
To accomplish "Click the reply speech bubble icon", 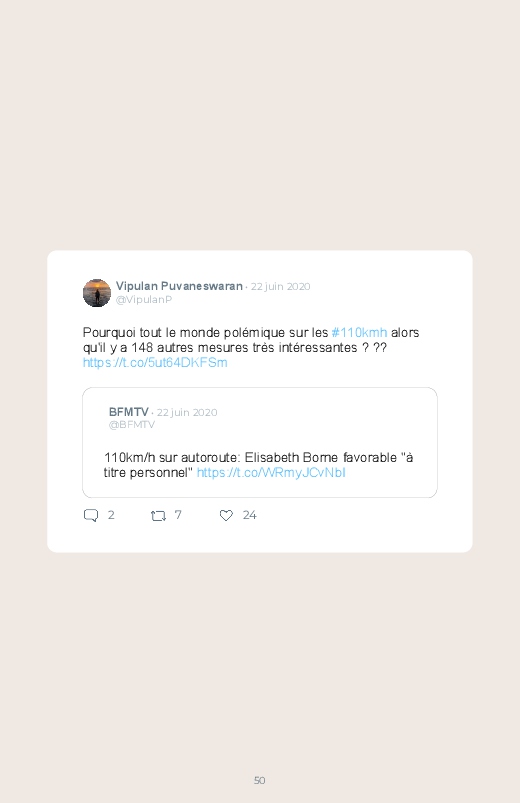I will coord(91,515).
